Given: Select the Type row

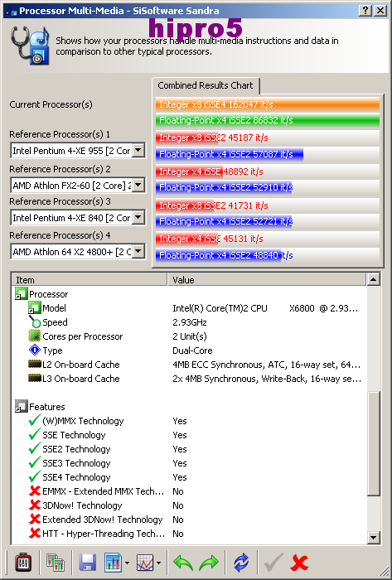Looking at the screenshot, I should point(189,350).
